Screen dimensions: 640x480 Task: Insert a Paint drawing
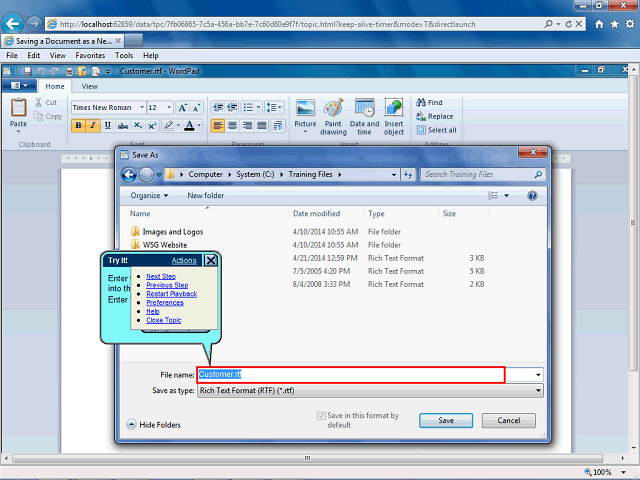point(333,117)
